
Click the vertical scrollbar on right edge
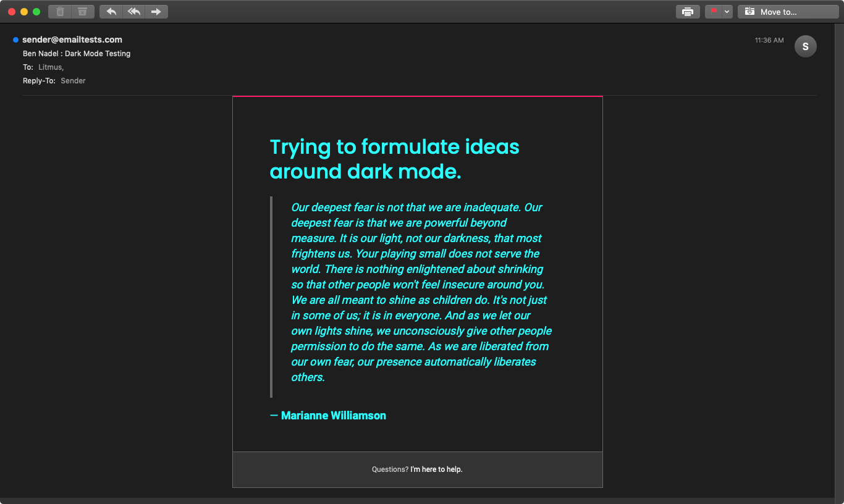click(x=839, y=259)
